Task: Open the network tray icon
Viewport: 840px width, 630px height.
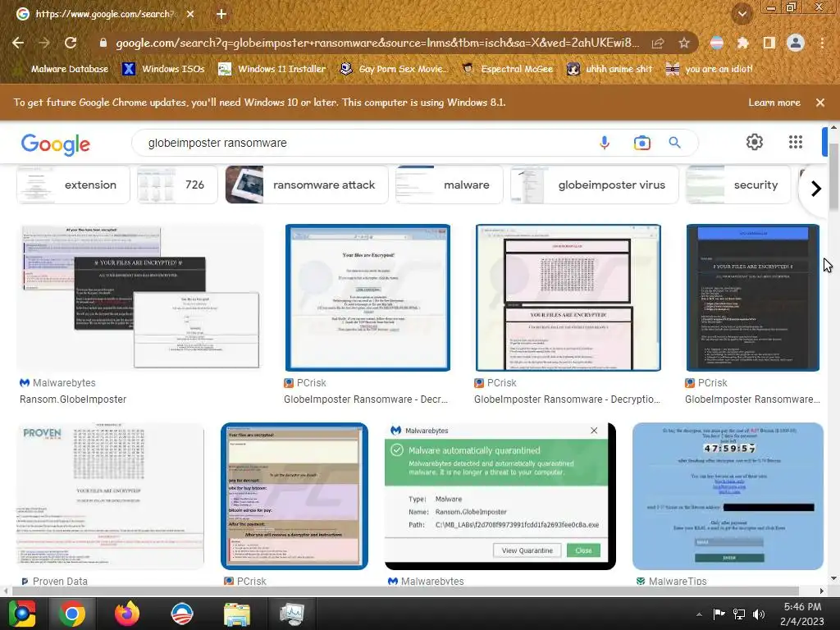Action: click(739, 614)
